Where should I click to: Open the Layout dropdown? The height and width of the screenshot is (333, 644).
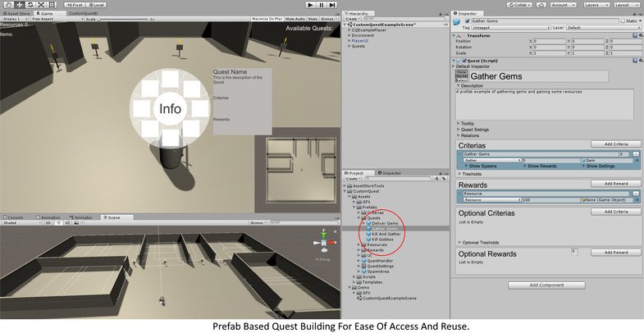coord(627,5)
